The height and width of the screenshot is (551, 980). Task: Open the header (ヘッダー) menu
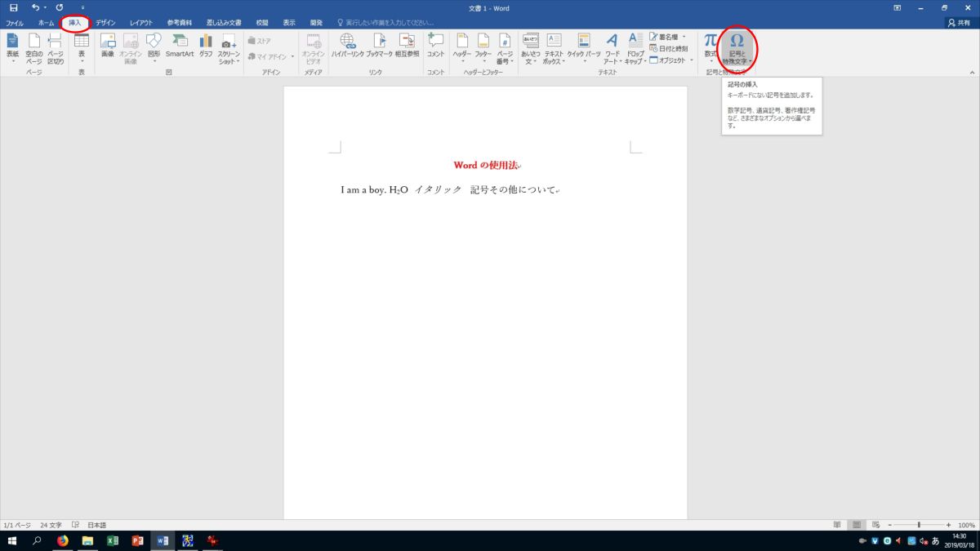tap(462, 49)
